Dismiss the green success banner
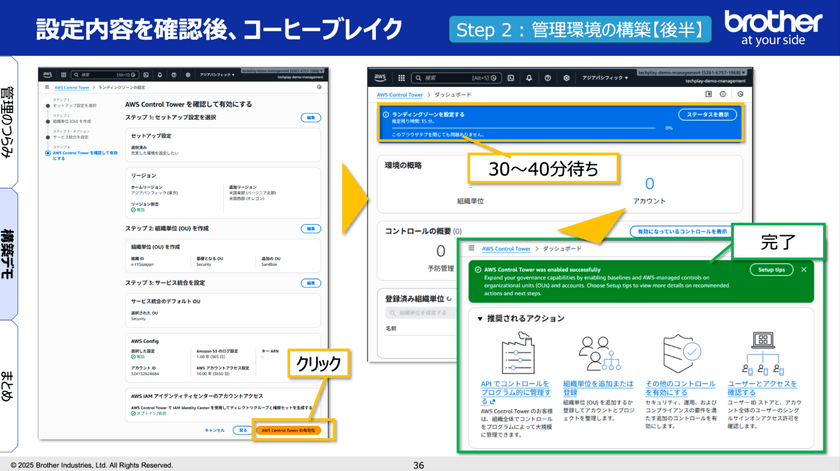Screen dimensions: 840x471 [x=804, y=270]
